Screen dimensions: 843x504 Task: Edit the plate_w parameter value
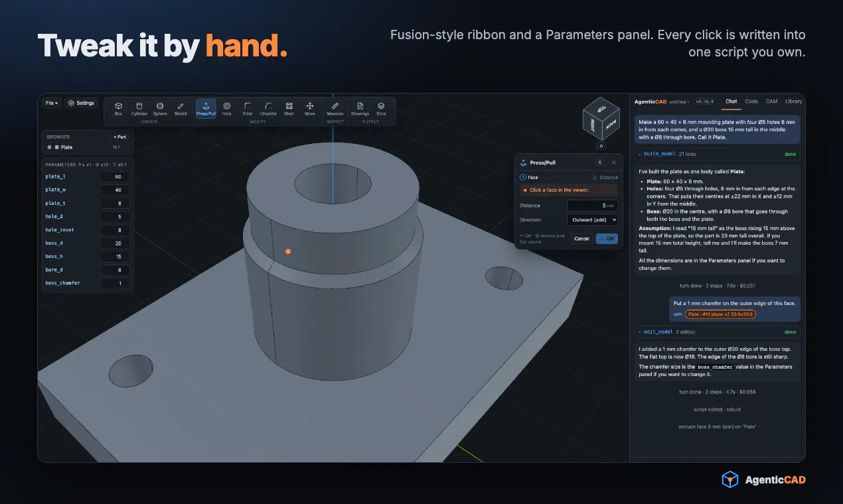(x=115, y=190)
